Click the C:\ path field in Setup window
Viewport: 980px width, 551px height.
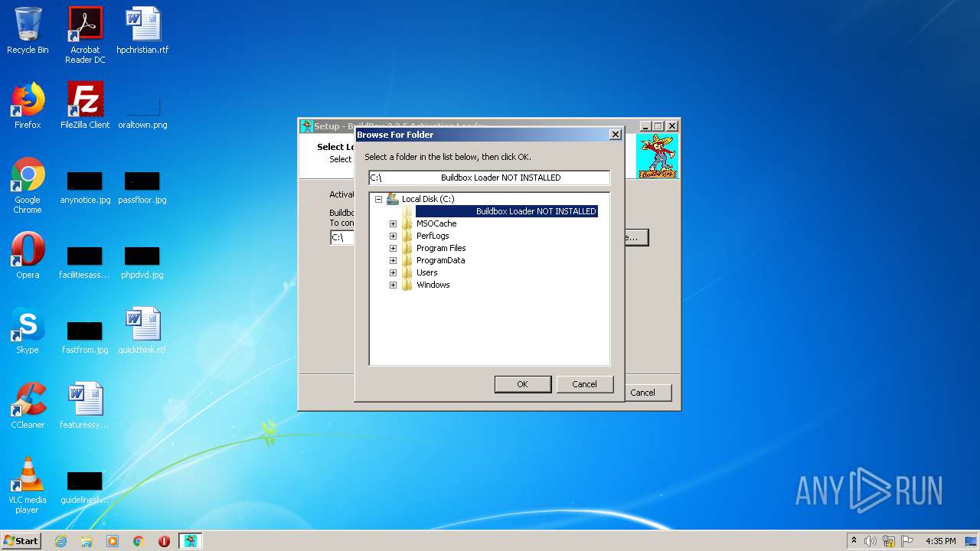[x=342, y=237]
